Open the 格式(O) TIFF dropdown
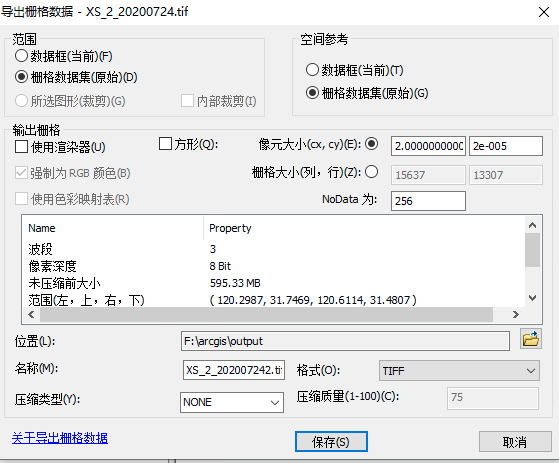559x463 pixels. click(x=459, y=371)
